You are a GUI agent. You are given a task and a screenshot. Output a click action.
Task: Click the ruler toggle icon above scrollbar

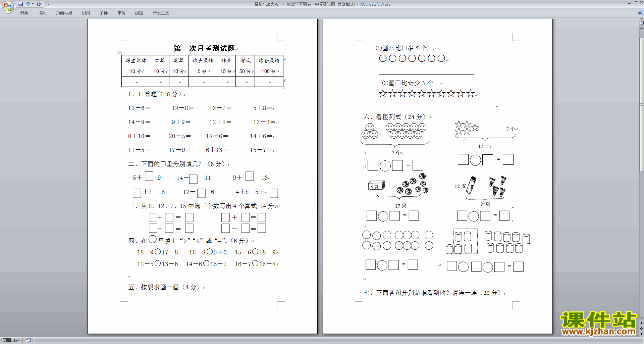[x=642, y=23]
